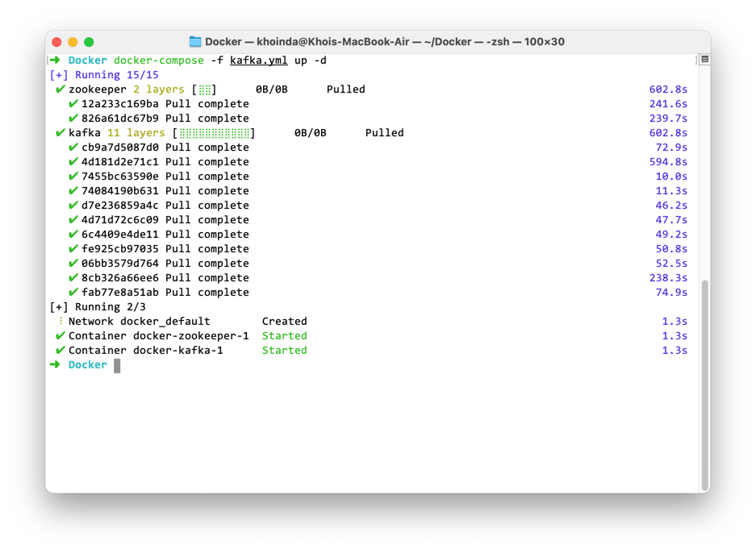
Task: Click the green checkmark beside zookeeper
Action: (60, 89)
